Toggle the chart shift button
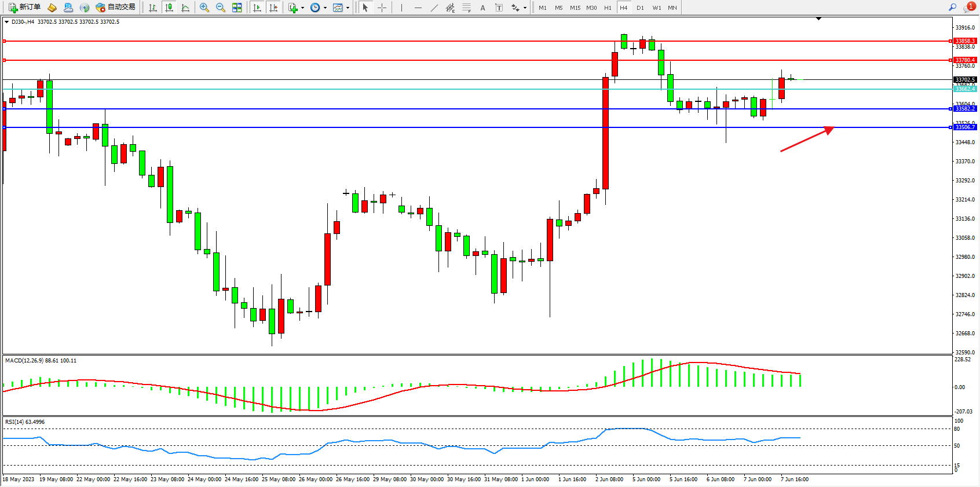Viewport: 980px width, 487px height. 273,8
